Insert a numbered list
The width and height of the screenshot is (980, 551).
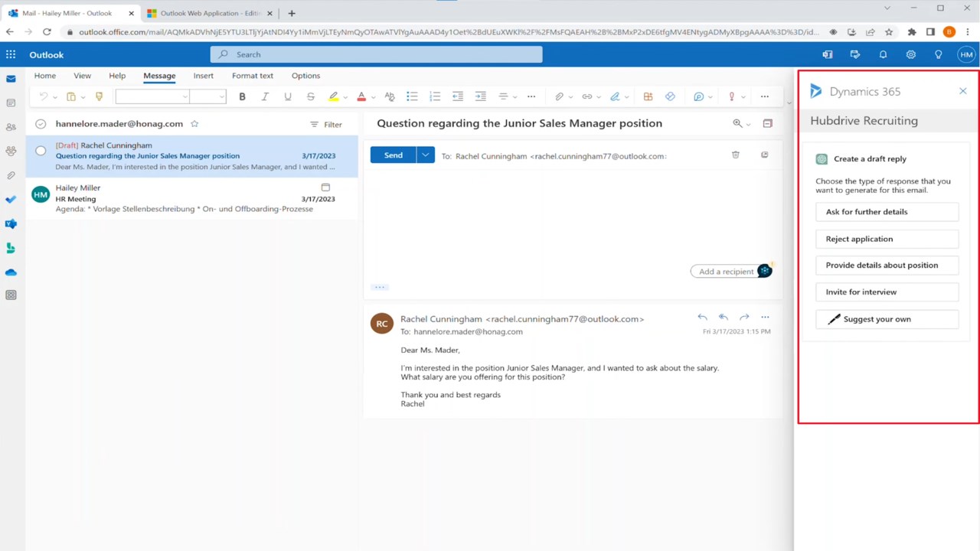[435, 96]
